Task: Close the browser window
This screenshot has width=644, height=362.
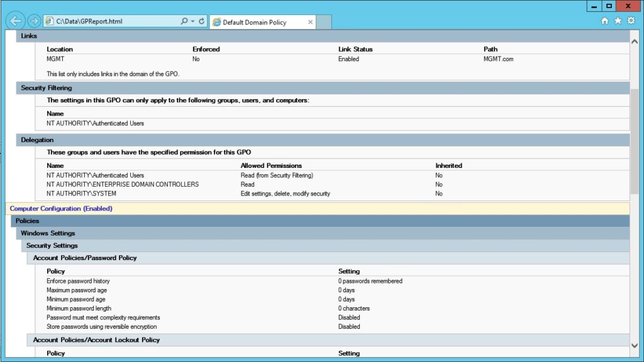Action: click(x=628, y=6)
